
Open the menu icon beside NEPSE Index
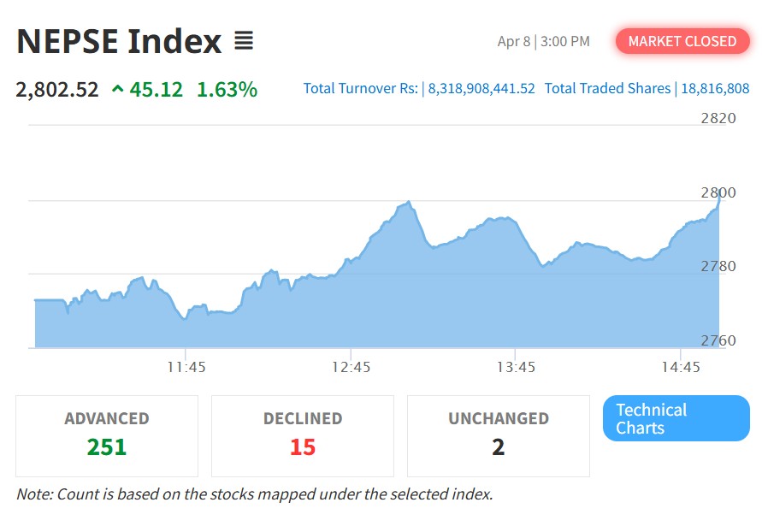[244, 41]
